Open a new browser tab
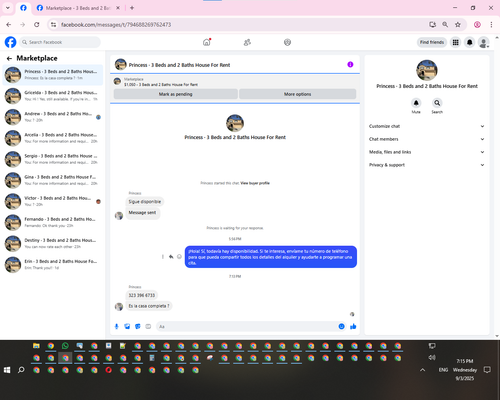 click(132, 8)
